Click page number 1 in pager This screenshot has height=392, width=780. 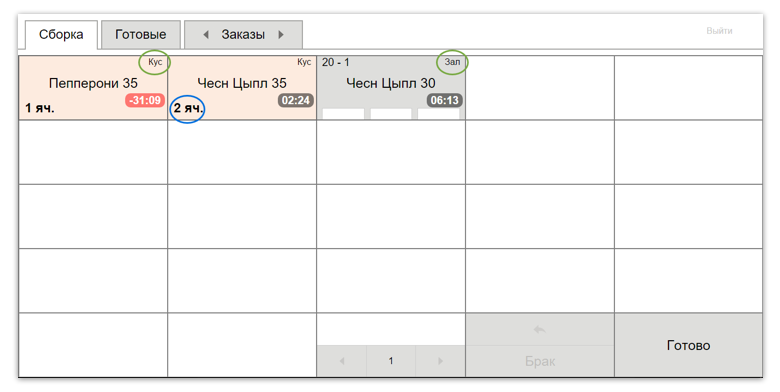click(391, 361)
